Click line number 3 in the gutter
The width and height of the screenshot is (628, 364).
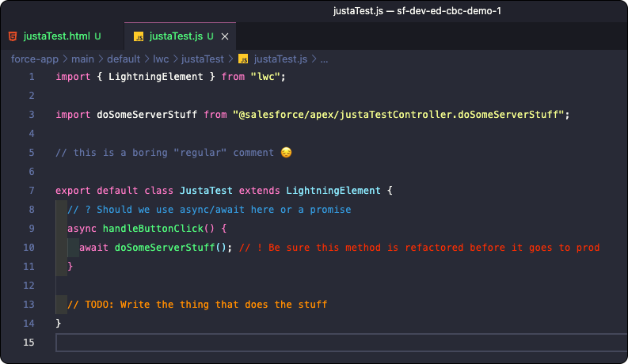pos(32,115)
